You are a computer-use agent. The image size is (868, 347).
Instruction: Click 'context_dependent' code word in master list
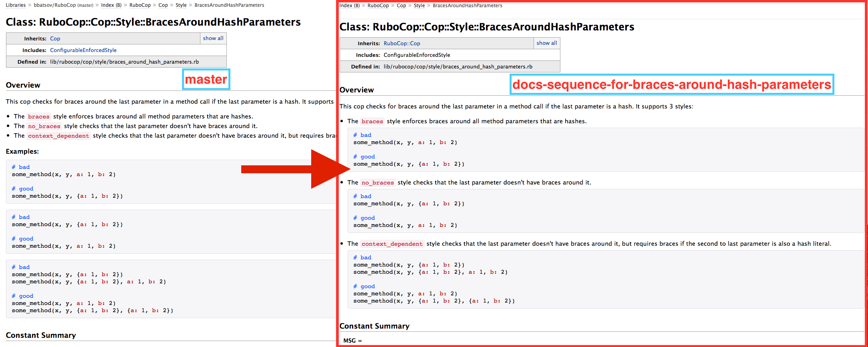coord(58,136)
